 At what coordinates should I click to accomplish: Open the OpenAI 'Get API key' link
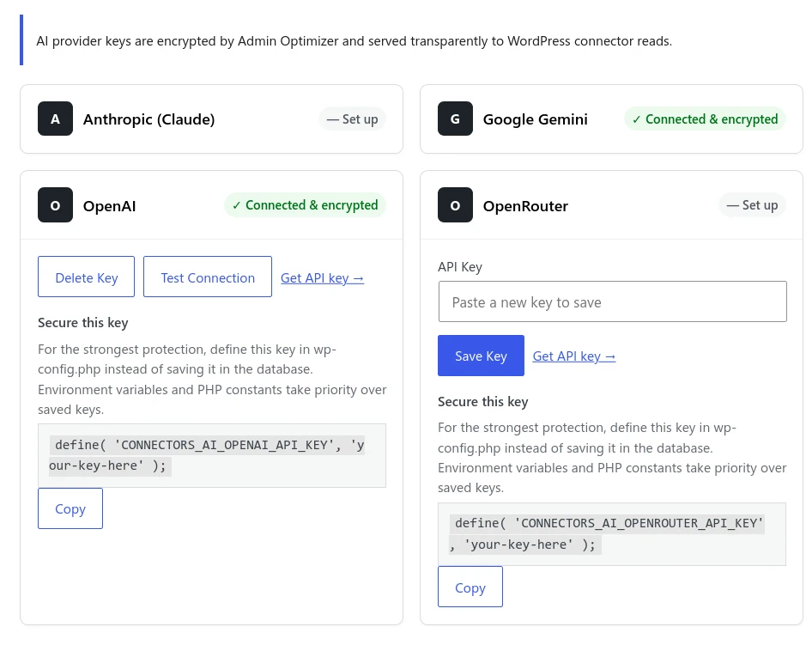[322, 278]
